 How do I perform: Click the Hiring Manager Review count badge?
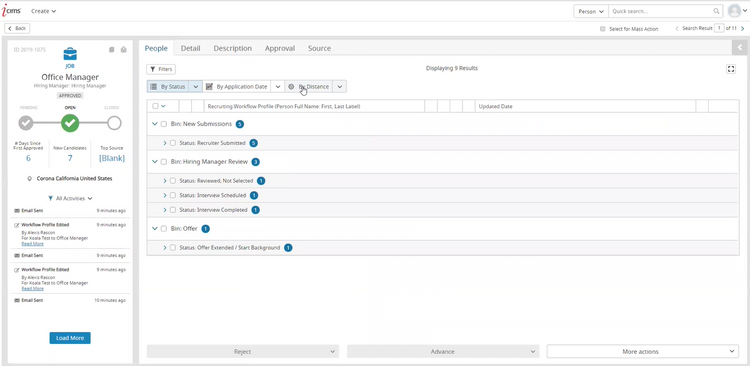(x=255, y=162)
